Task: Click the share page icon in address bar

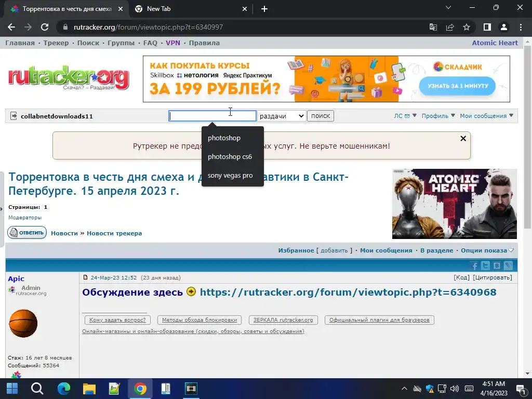Action: [x=450, y=27]
